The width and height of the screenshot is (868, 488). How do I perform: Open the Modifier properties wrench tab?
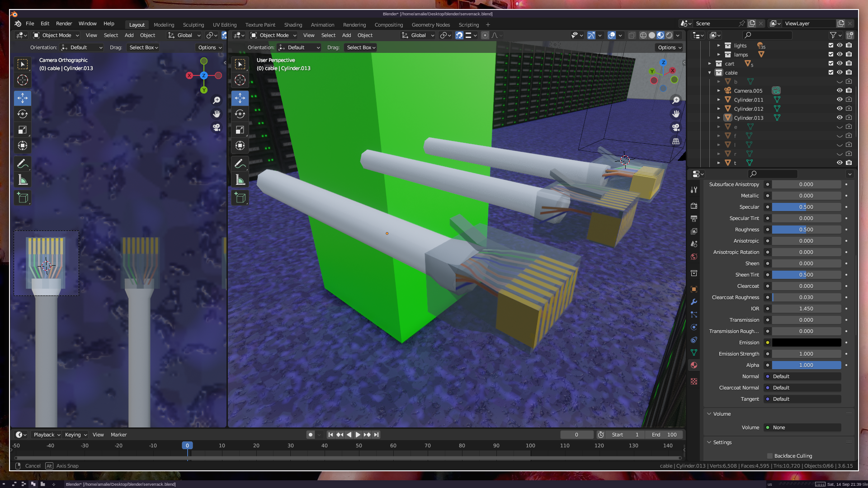pyautogui.click(x=694, y=302)
